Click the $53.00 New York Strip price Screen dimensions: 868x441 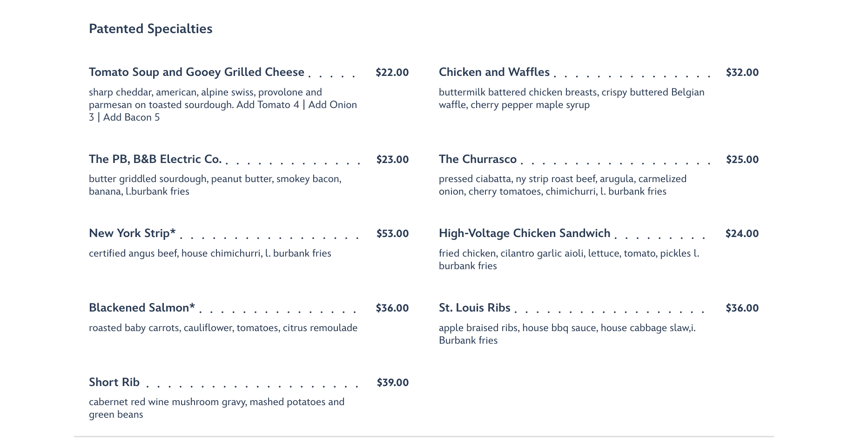[392, 234]
